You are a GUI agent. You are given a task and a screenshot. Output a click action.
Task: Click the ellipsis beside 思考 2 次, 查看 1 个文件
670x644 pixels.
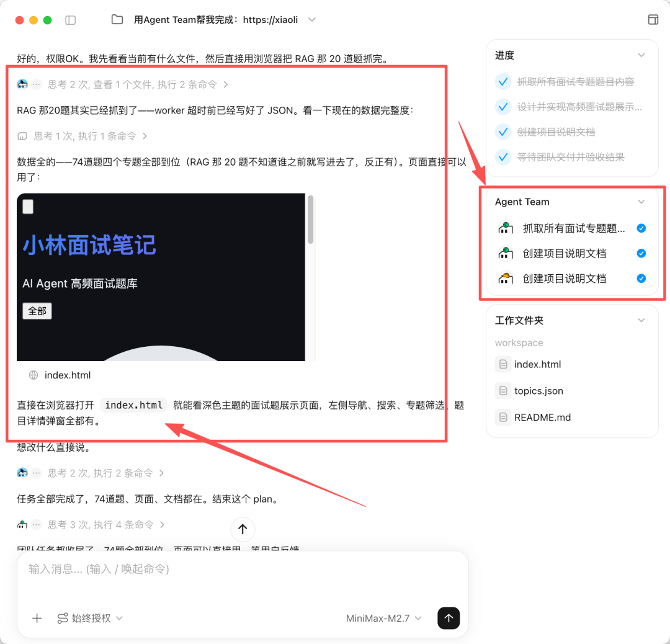coord(37,84)
